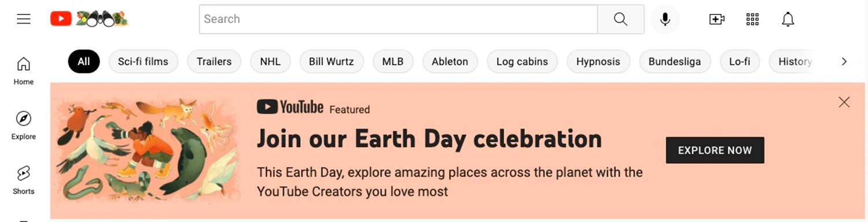
Task: Focus the Search input field
Action: point(398,19)
